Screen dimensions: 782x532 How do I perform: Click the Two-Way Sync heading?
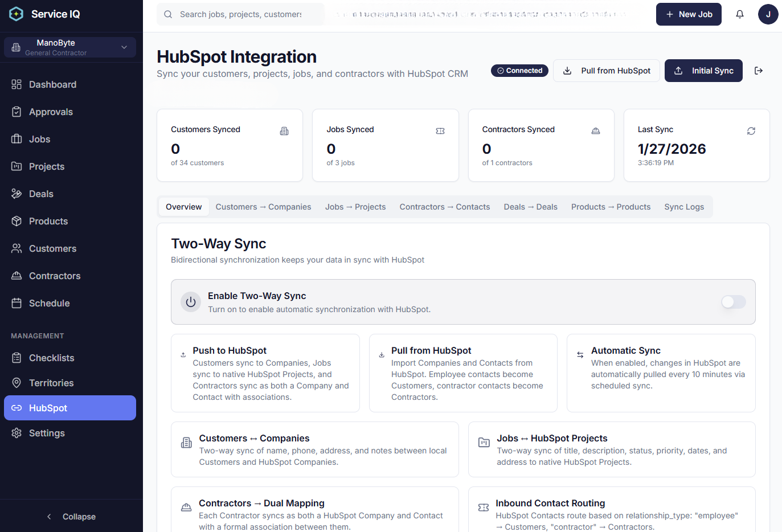pyautogui.click(x=219, y=244)
